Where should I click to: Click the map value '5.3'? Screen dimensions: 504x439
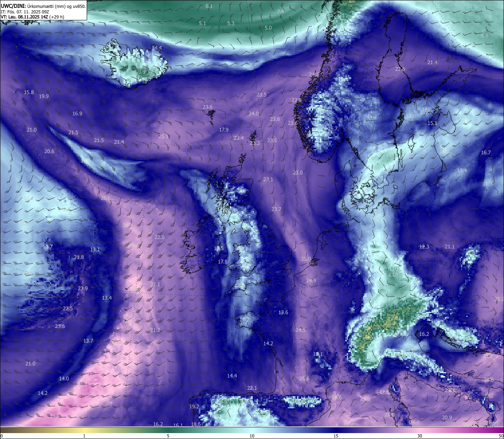click(x=231, y=23)
